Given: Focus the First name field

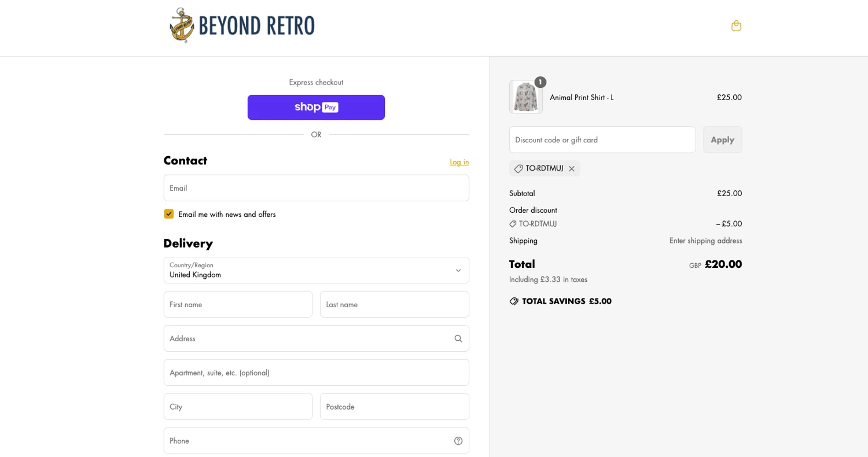Looking at the screenshot, I should click(x=238, y=304).
